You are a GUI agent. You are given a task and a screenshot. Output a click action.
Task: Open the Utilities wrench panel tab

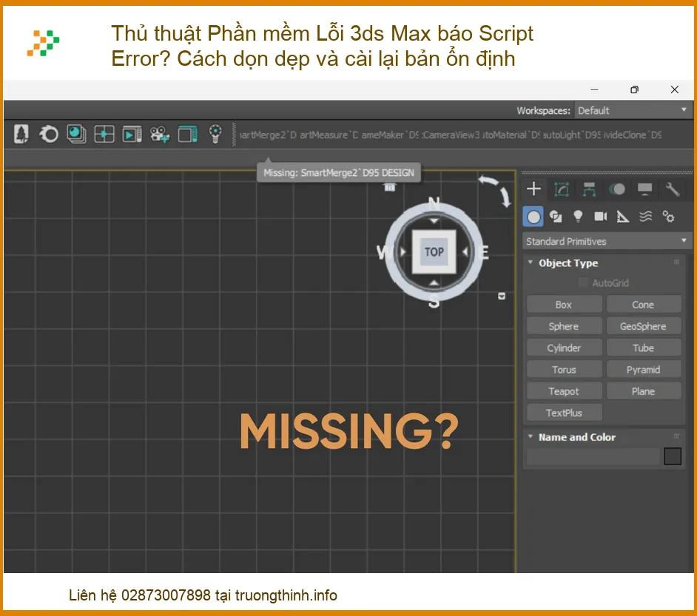[x=672, y=189]
